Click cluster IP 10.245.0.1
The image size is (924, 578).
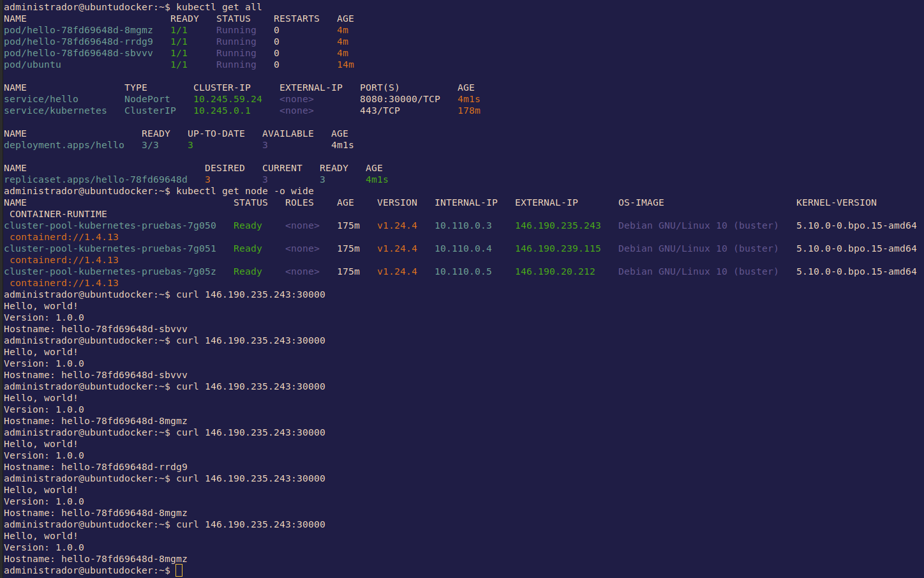221,110
